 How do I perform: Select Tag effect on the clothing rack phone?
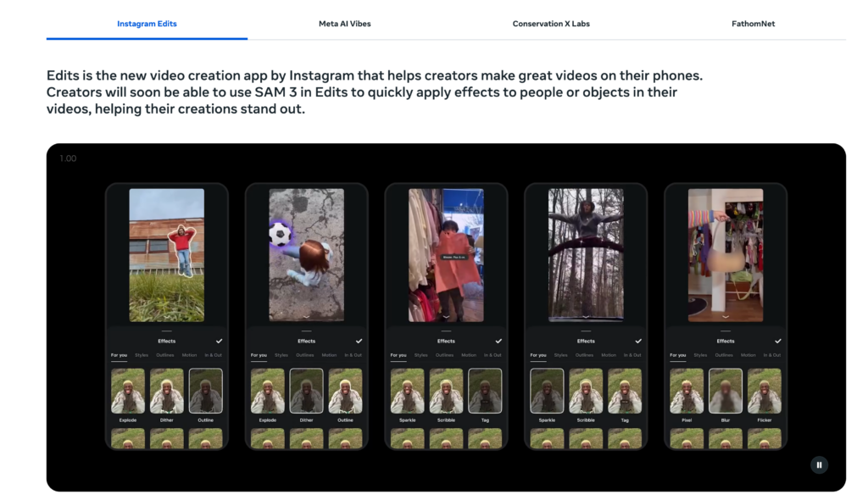click(x=485, y=391)
